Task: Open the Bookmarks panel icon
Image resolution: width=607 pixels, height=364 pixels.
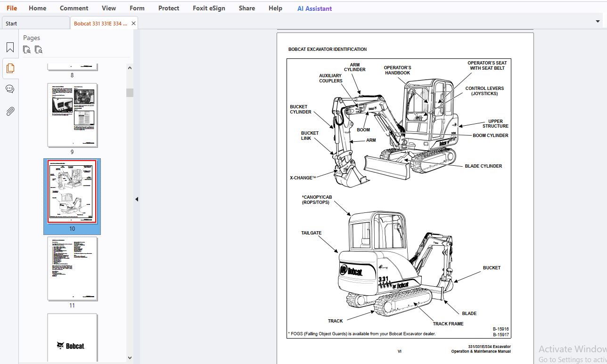Action: click(10, 48)
